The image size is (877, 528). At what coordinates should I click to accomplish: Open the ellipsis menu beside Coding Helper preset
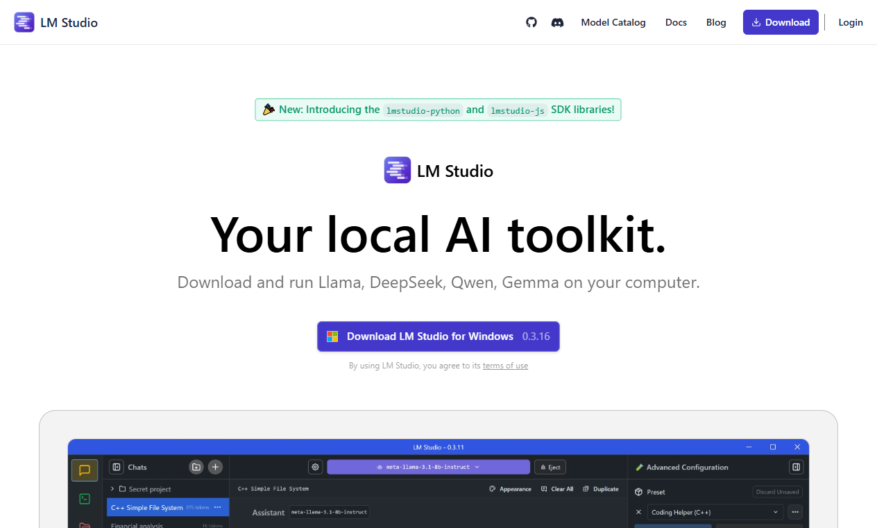tap(795, 512)
